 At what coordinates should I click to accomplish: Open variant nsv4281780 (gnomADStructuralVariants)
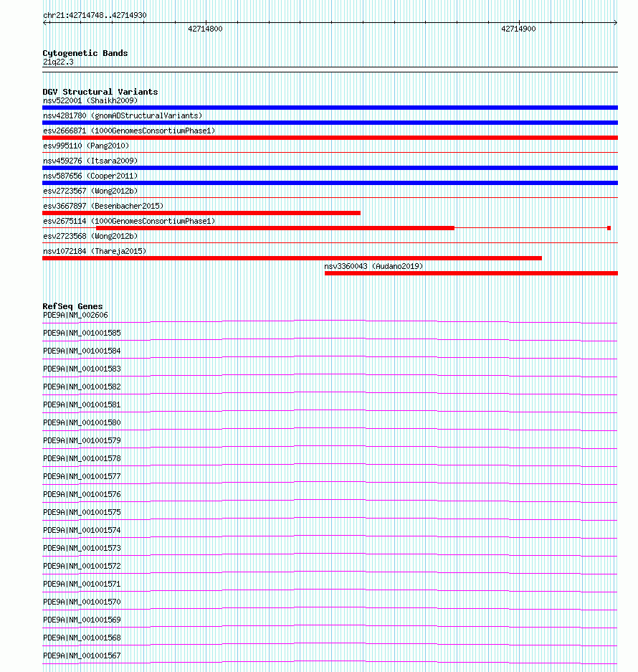123,115
